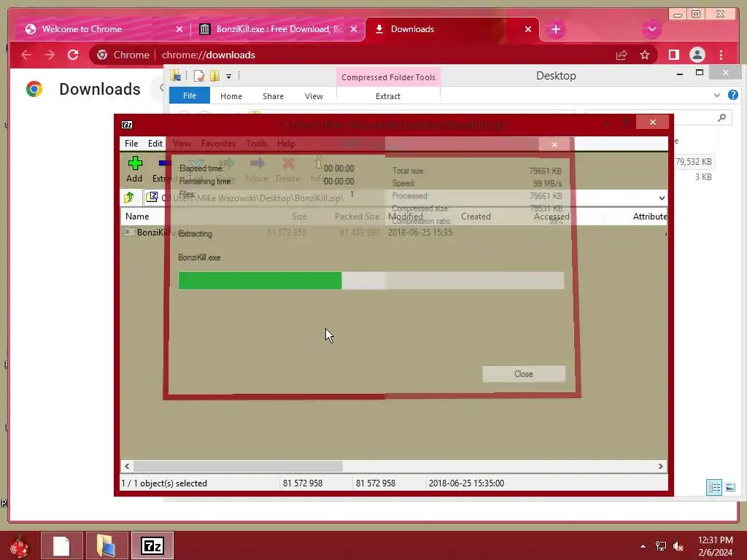Click the Close button in extraction dialog
Screen dimensions: 747x560
(x=524, y=374)
